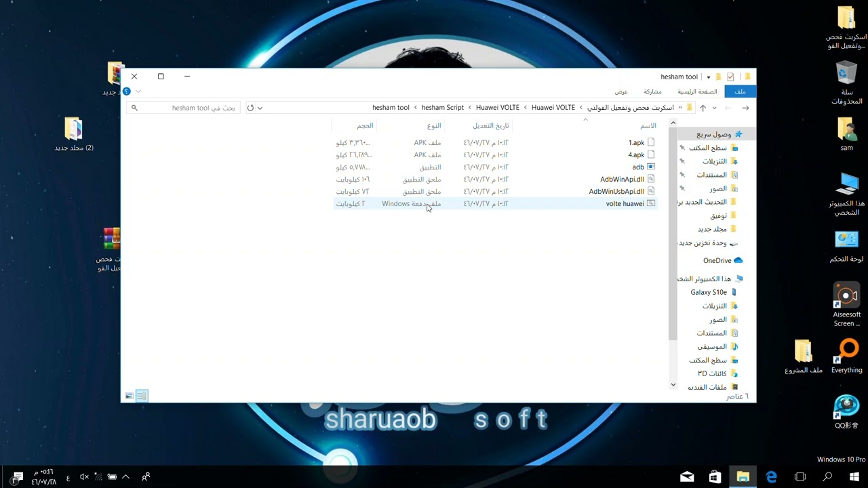Viewport: 868px width, 488px height.
Task: Sort by الحجم (Size) column header
Action: [x=365, y=126]
